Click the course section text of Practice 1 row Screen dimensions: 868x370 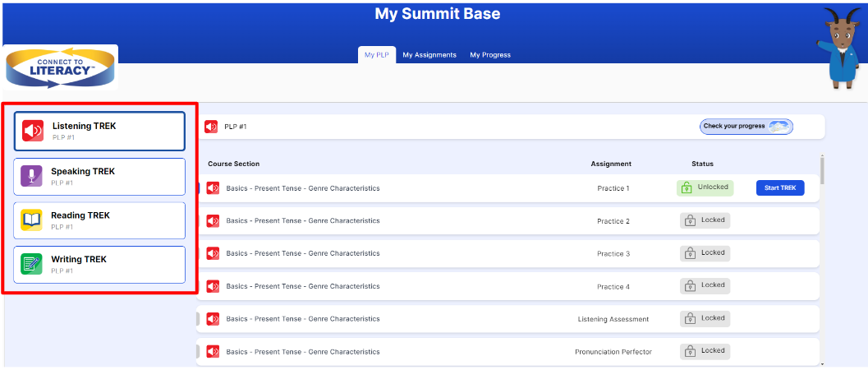(x=303, y=188)
